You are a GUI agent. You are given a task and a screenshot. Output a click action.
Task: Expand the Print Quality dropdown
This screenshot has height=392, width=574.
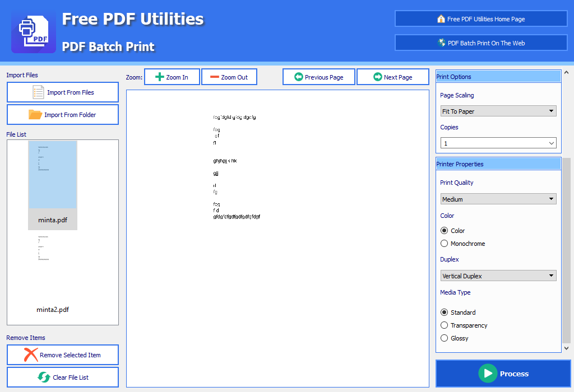(x=498, y=199)
